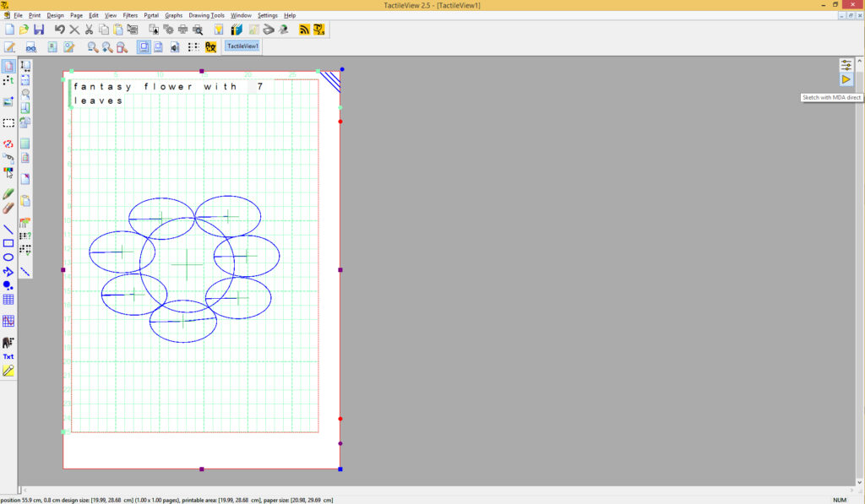Click the Sketch with MDA direct play button
865x504 pixels.
846,80
